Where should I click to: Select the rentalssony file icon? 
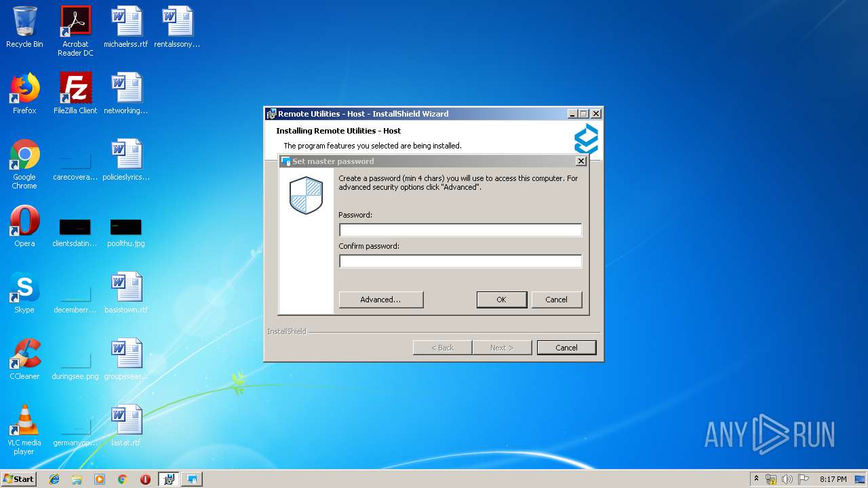pos(177,27)
